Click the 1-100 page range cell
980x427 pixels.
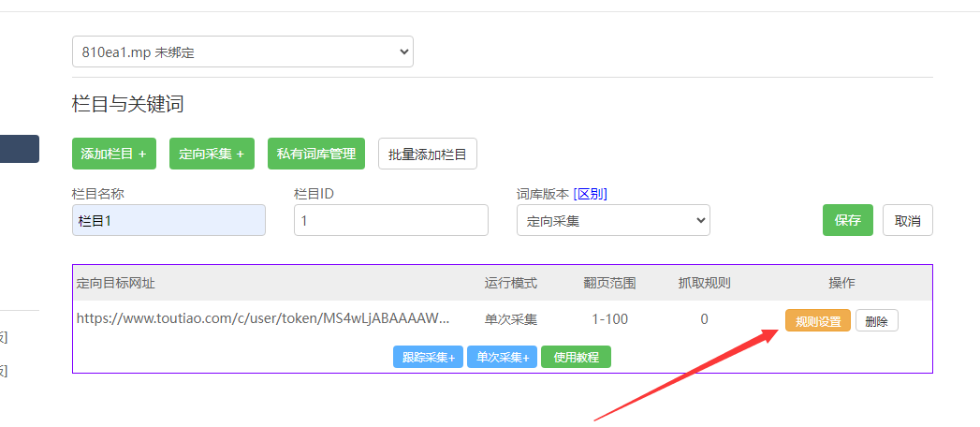click(x=610, y=319)
